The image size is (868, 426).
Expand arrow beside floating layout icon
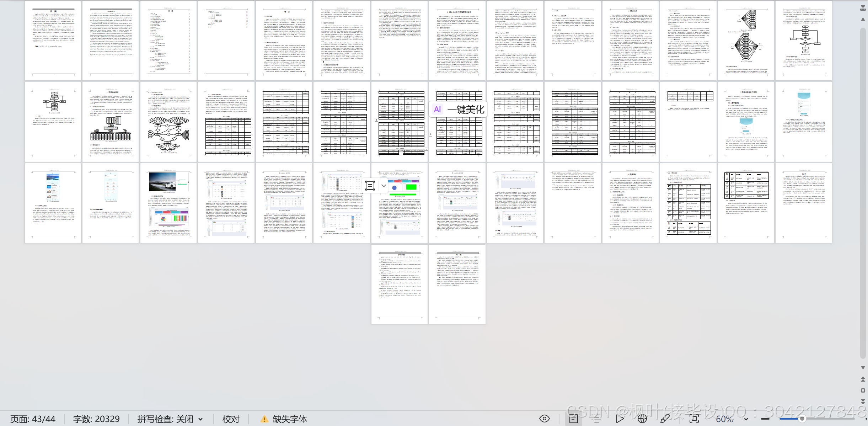(384, 186)
